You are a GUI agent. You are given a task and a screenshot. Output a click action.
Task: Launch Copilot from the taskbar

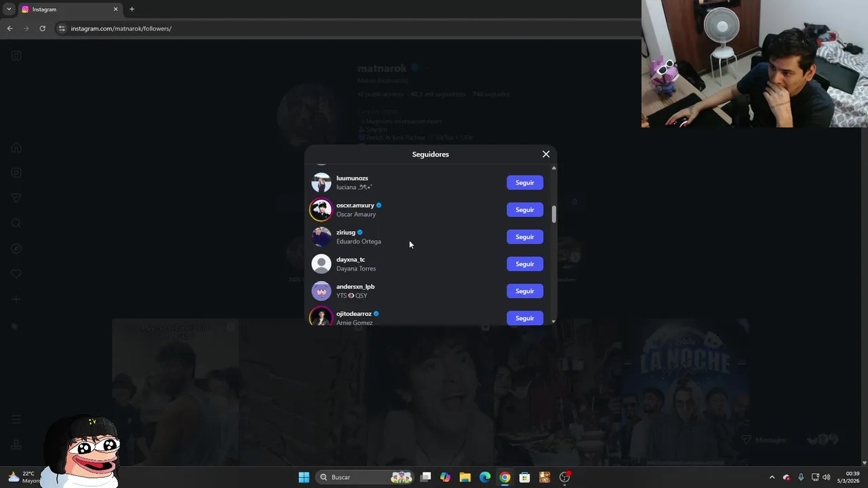point(446,477)
